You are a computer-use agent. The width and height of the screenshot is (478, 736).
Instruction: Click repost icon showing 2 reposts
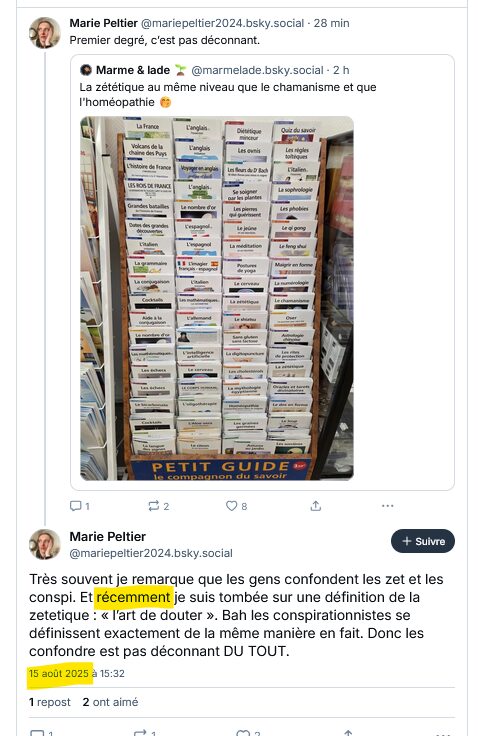pos(154,506)
